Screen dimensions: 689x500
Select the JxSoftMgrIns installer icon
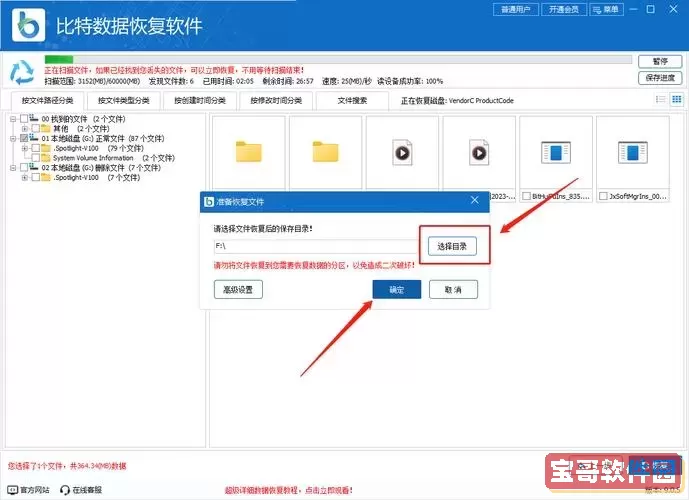[633, 152]
